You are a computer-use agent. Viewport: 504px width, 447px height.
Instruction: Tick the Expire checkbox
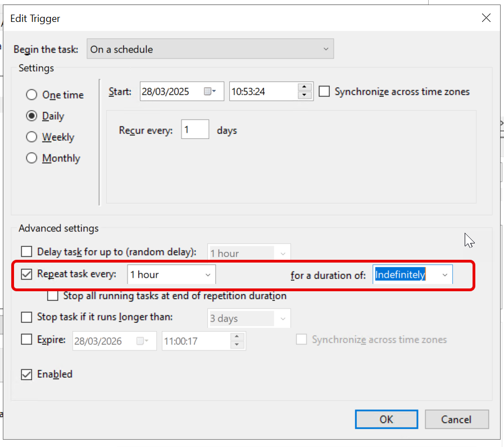click(26, 339)
